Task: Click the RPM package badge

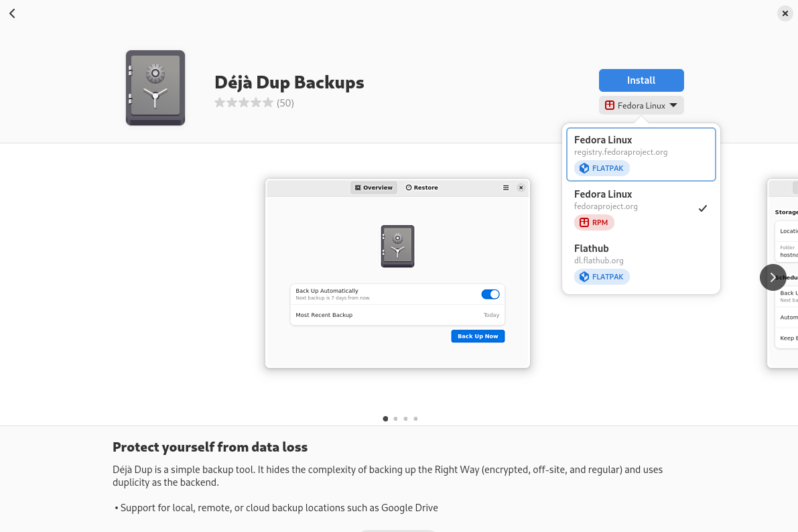Action: pyautogui.click(x=594, y=222)
